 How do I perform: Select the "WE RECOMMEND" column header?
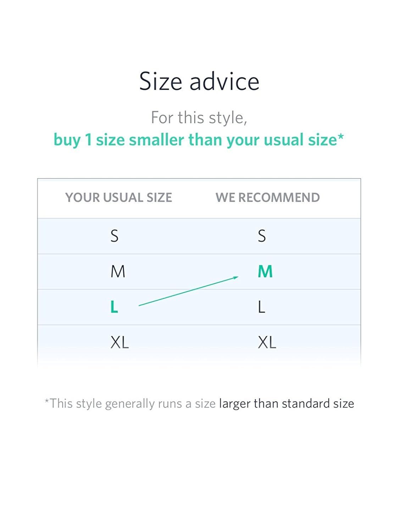(267, 198)
